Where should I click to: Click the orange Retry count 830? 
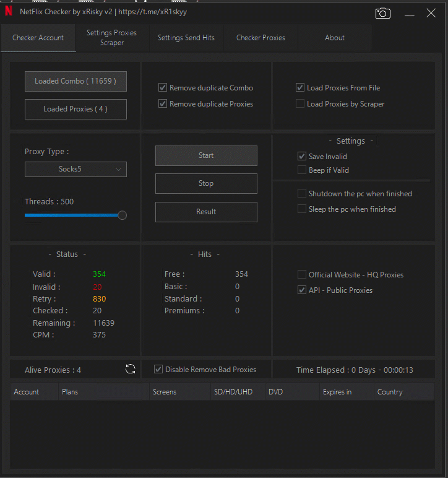click(x=99, y=298)
